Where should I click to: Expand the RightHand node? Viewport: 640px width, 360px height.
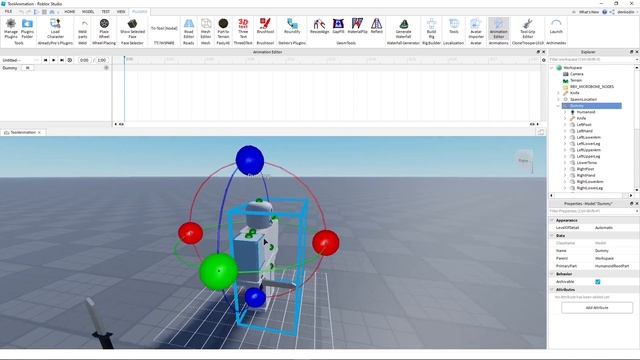pyautogui.click(x=565, y=175)
